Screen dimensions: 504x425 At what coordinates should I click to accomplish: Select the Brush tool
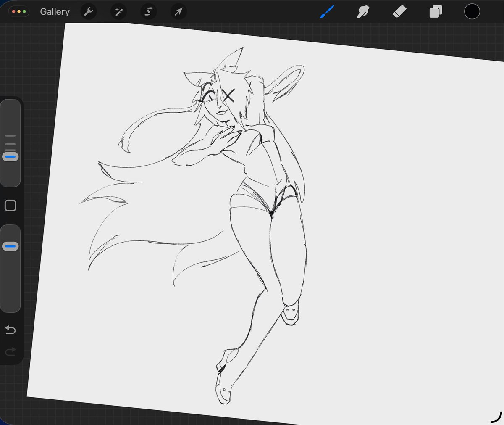coord(327,12)
